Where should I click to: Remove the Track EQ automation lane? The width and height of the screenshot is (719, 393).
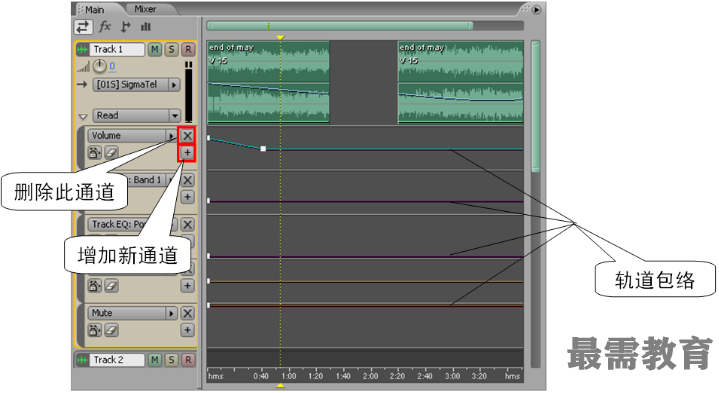pyautogui.click(x=187, y=224)
